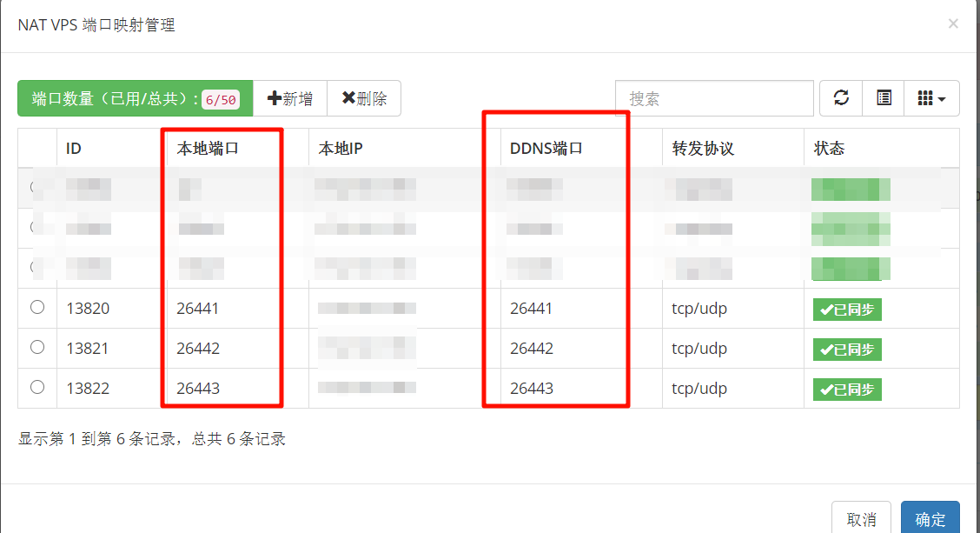Click the 转发协议 column header

pyautogui.click(x=703, y=149)
